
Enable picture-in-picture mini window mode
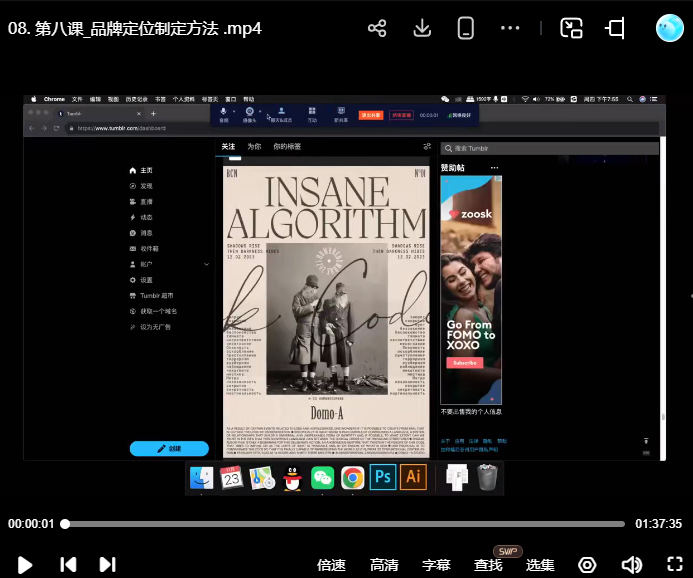tap(571, 28)
